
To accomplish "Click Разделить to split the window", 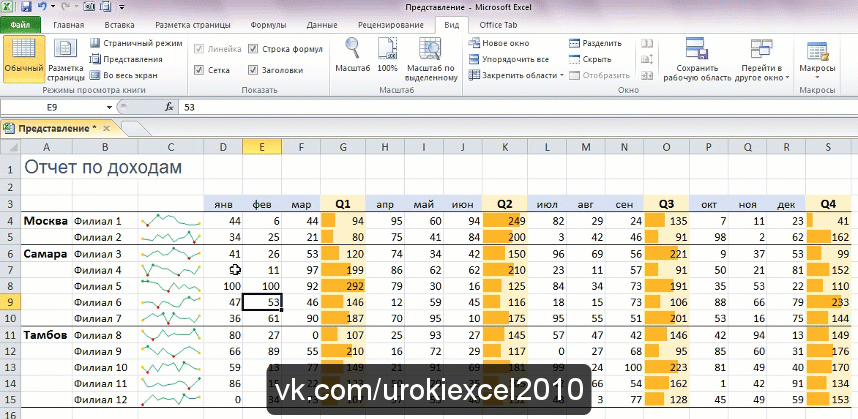I will (x=595, y=43).
